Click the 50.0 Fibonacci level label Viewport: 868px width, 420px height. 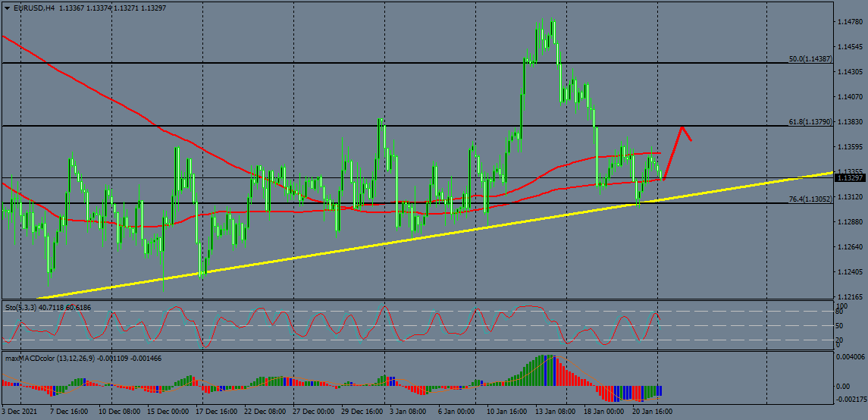pyautogui.click(x=810, y=58)
